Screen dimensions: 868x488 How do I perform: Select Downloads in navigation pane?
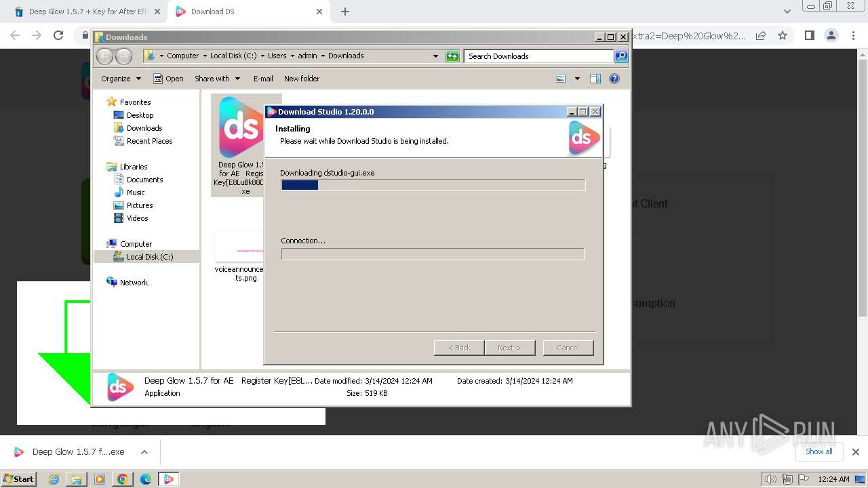[x=144, y=128]
